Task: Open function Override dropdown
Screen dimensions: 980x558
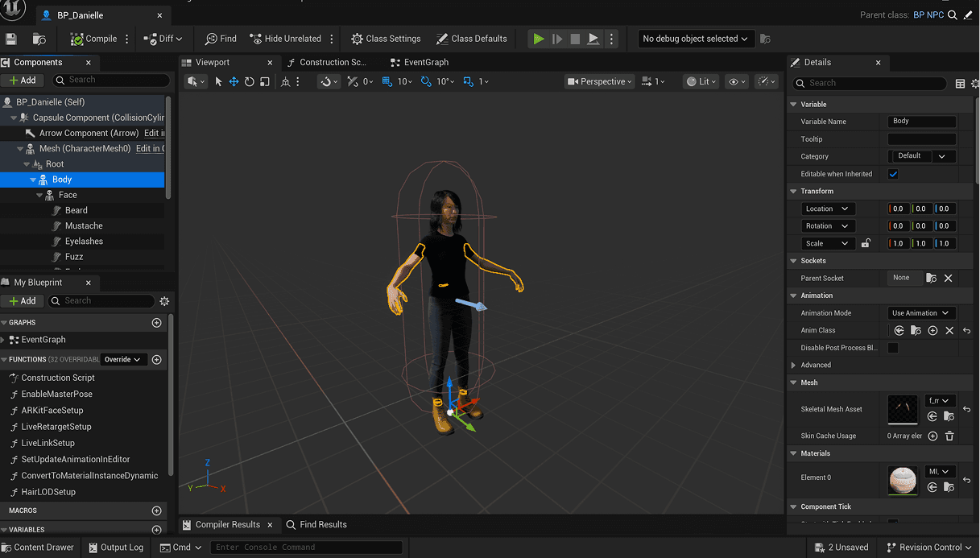Action: click(123, 360)
